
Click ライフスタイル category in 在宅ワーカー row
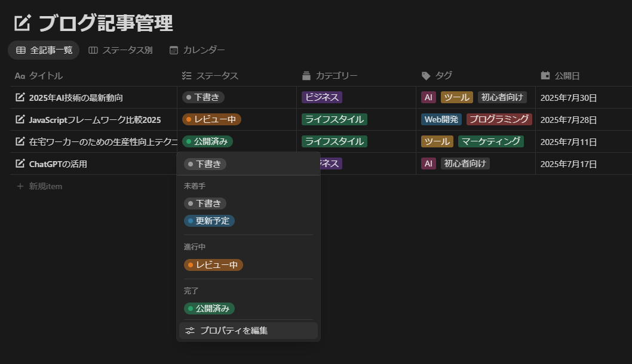tap(335, 142)
